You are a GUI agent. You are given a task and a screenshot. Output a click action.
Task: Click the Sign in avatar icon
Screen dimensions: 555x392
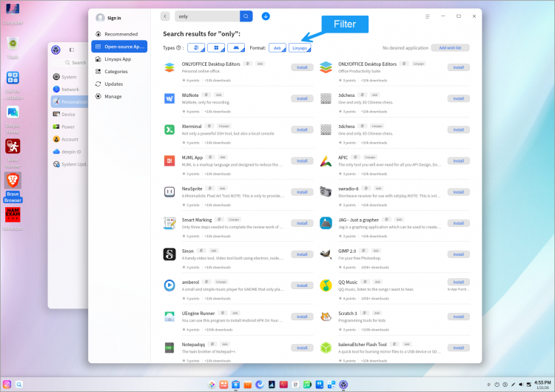tap(100, 18)
